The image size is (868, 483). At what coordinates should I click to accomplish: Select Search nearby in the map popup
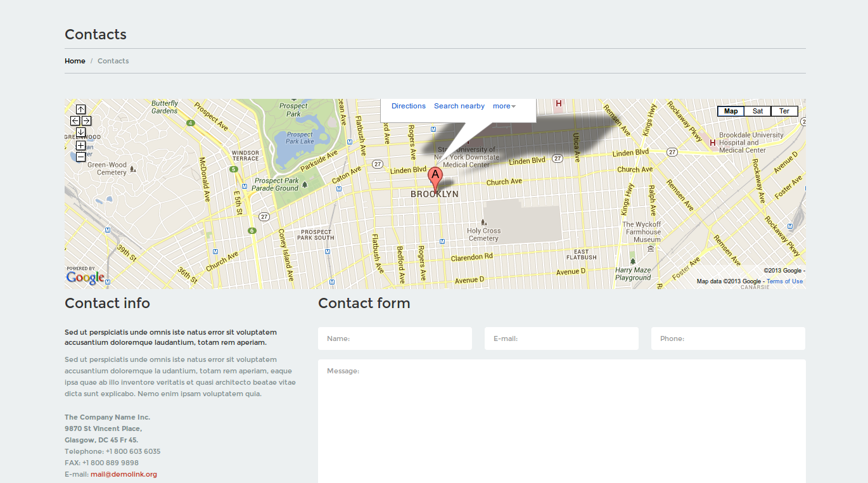tap(459, 106)
